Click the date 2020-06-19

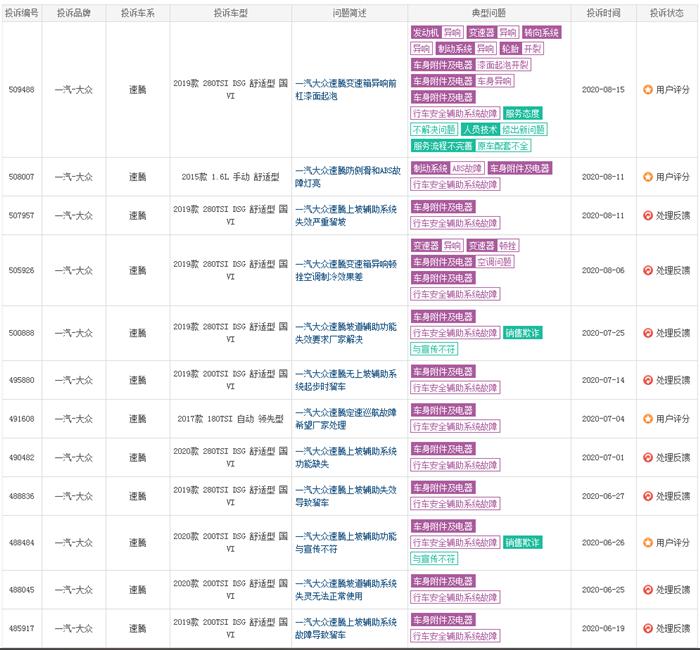pyautogui.click(x=603, y=629)
